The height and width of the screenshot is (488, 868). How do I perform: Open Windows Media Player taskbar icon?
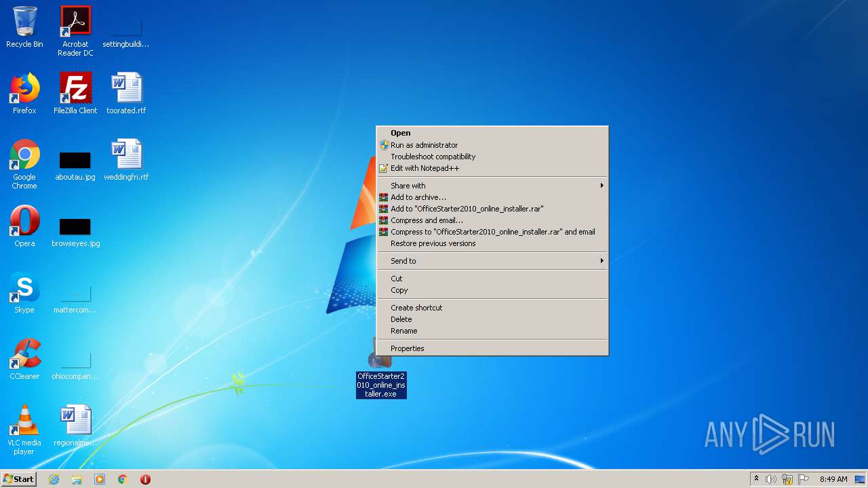[x=100, y=479]
